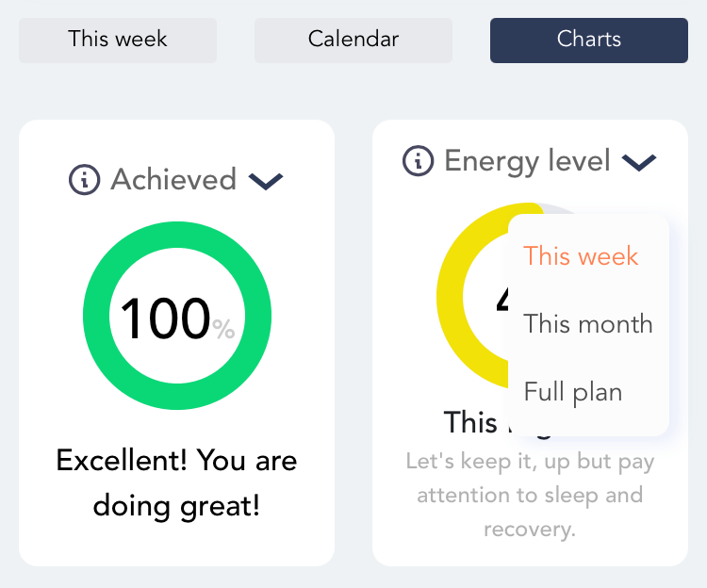Click the info icon beside Achieved

pos(84,180)
